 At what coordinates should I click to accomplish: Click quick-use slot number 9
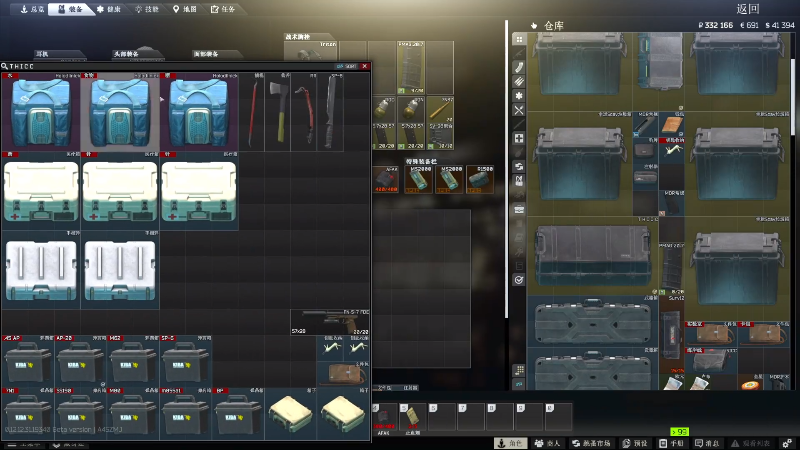529,417
